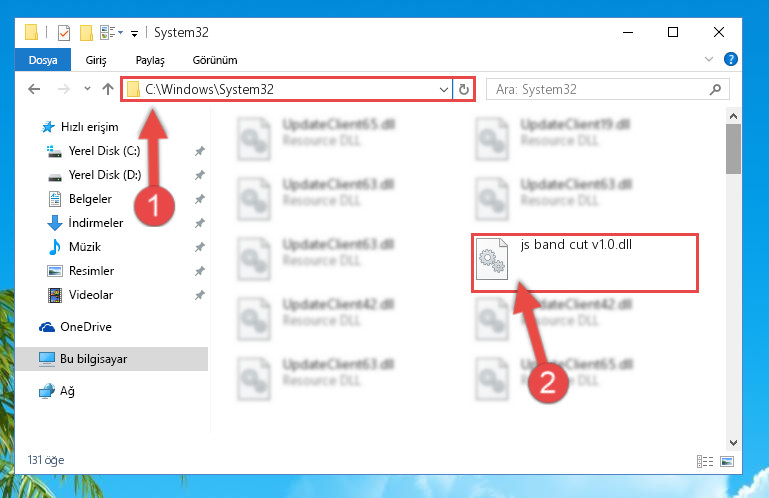
Task: Expand the ribbon with the chevron
Action: (x=709, y=59)
